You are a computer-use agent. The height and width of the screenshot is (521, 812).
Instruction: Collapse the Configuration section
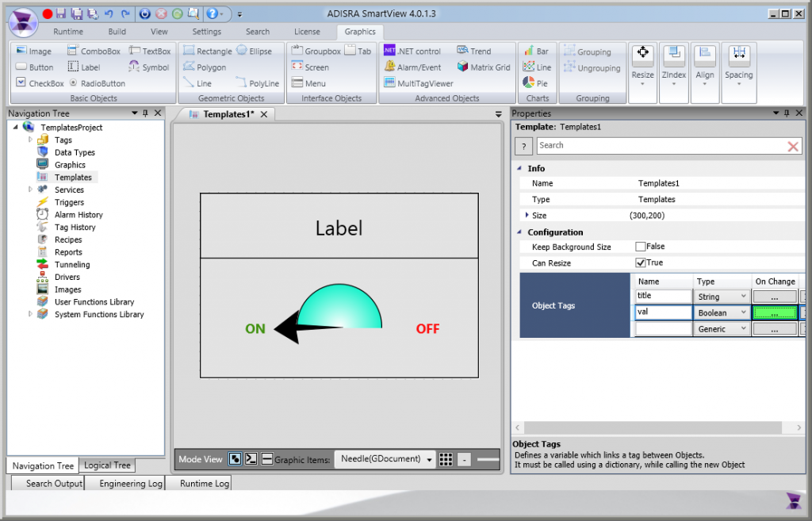(x=519, y=232)
